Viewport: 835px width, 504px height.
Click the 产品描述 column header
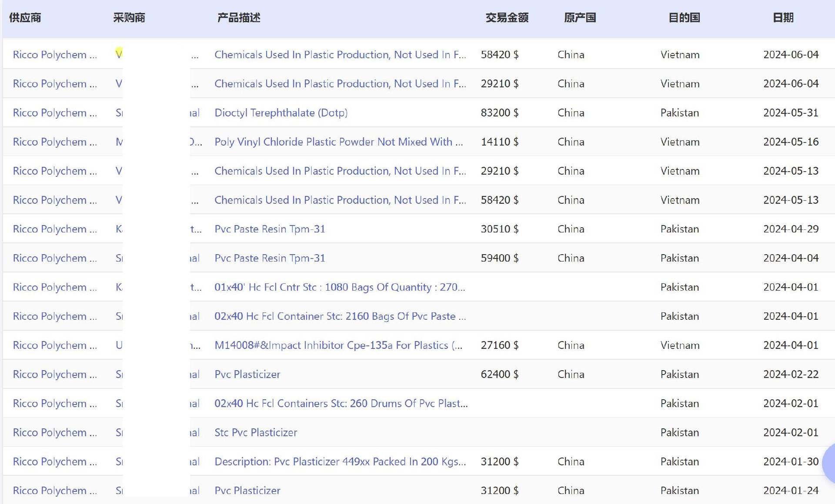coord(239,18)
